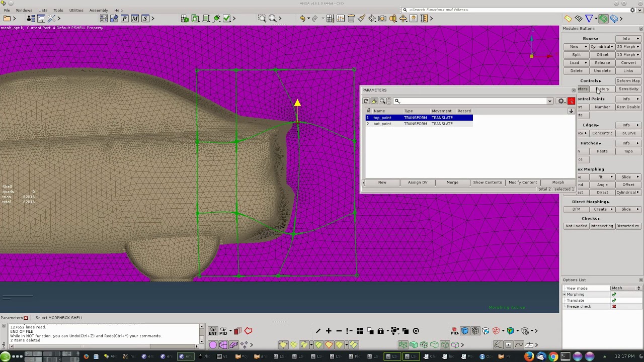Screen dimensions: 644x362
Task: Click the History button under Controls
Action: (x=602, y=89)
